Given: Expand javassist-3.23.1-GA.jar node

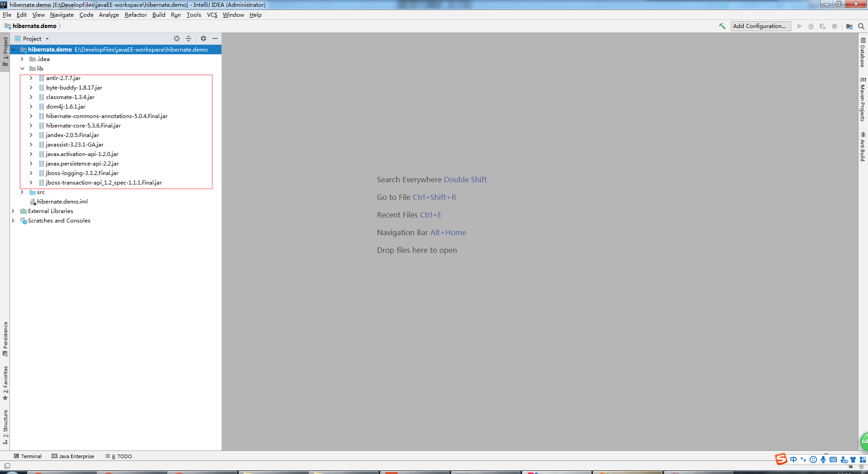Looking at the screenshot, I should point(31,145).
